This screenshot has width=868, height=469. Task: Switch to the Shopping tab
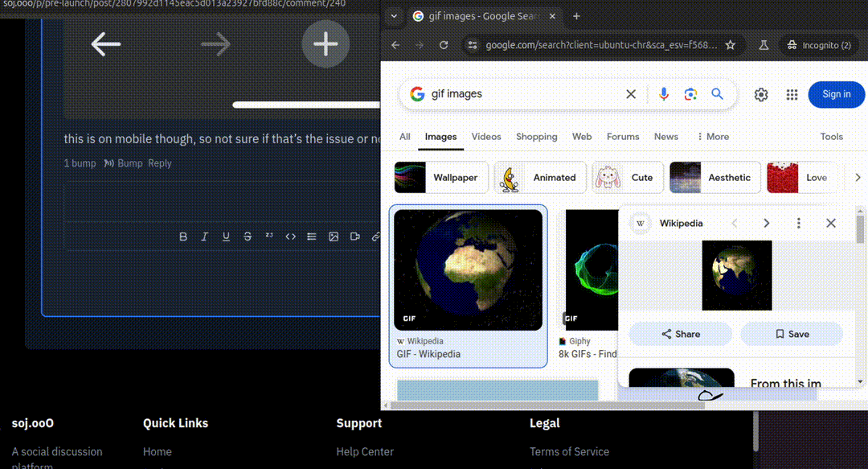(536, 137)
